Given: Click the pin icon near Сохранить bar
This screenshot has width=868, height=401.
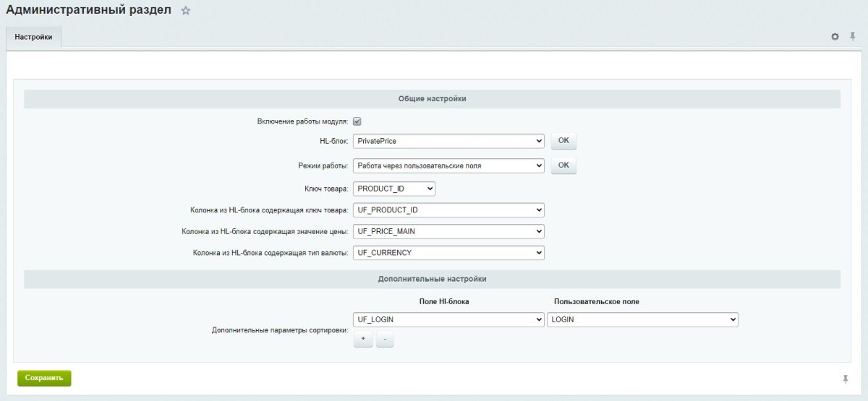Looking at the screenshot, I should (846, 379).
